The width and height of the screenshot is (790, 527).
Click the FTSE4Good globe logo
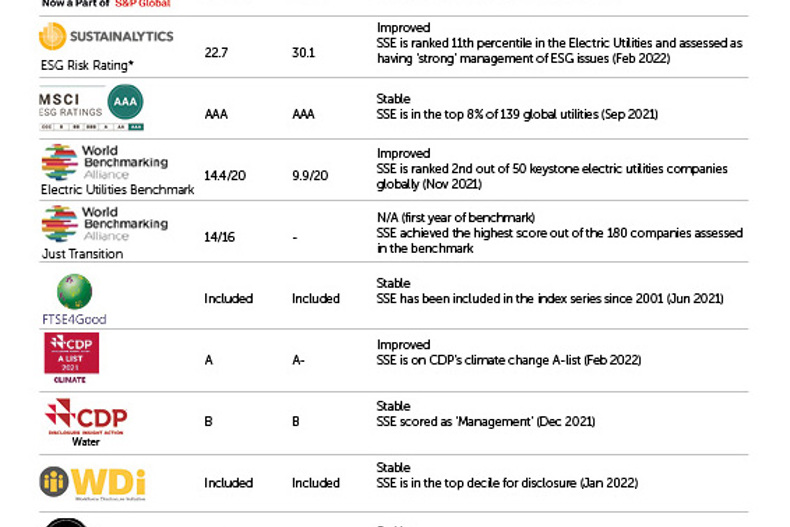(x=74, y=292)
